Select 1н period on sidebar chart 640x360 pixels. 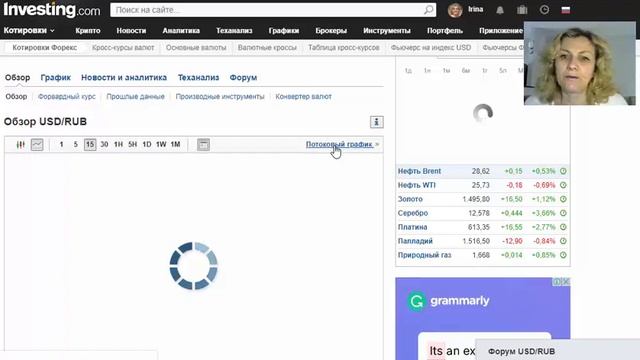[x=427, y=71]
